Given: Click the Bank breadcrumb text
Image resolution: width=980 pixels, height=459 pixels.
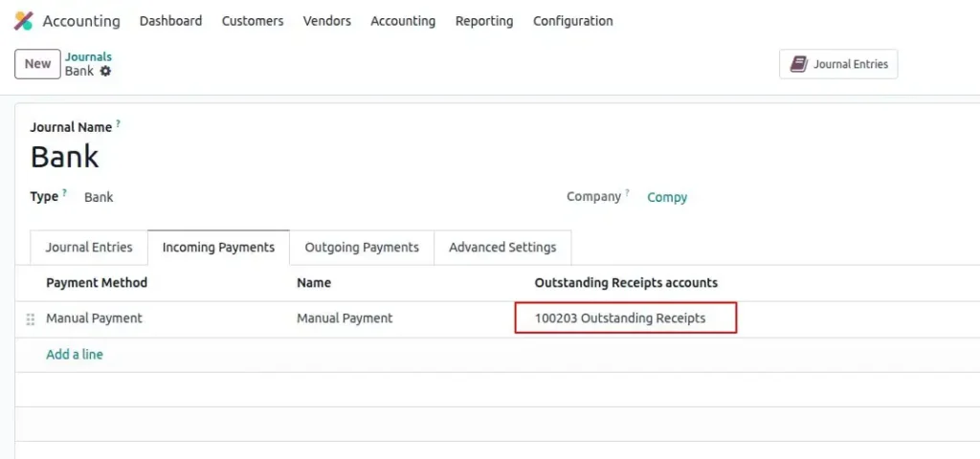Looking at the screenshot, I should 79,71.
